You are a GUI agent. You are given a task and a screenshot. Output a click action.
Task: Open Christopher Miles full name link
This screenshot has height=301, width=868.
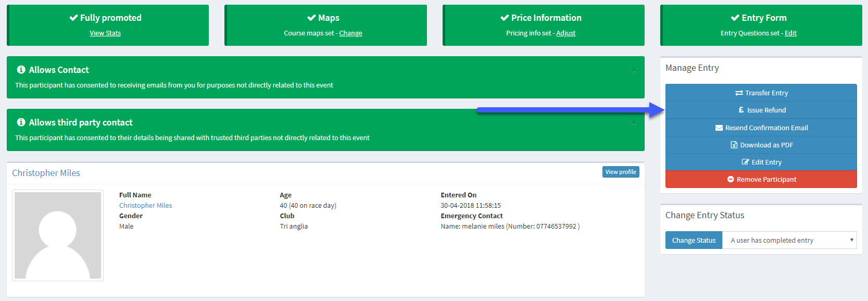145,206
